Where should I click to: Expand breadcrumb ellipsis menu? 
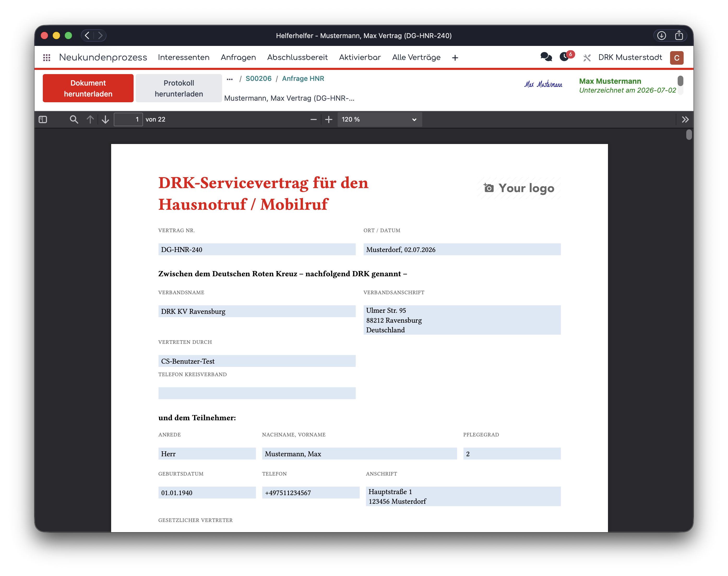click(230, 79)
